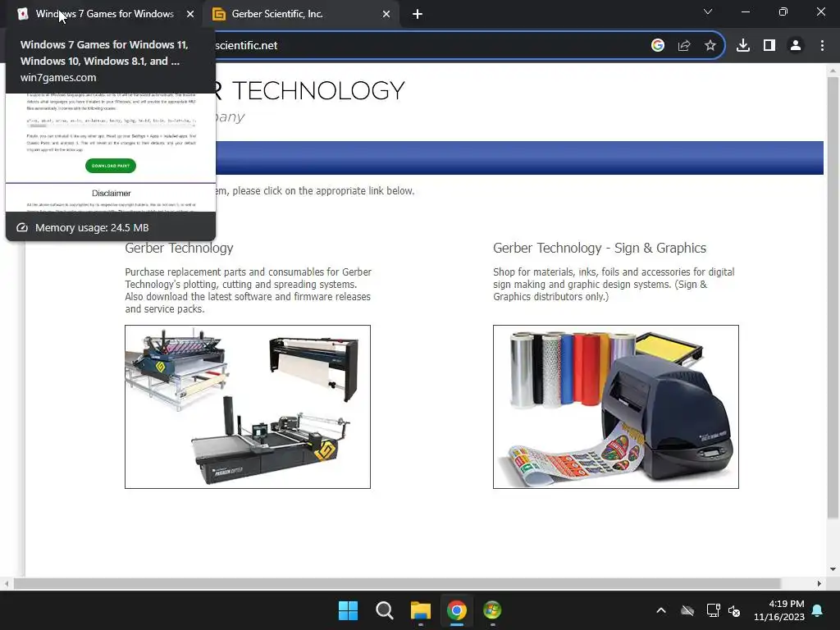Click the win7games.com text in hover card
840x630 pixels.
pos(58,78)
